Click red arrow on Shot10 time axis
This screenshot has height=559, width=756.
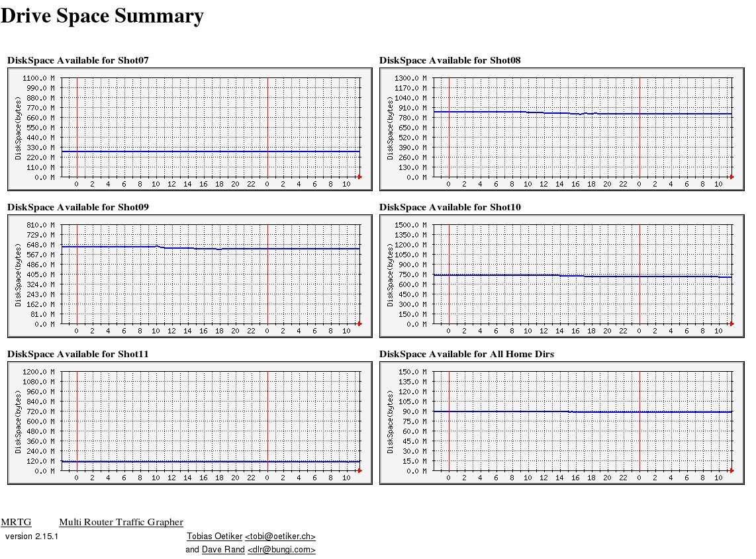732,323
